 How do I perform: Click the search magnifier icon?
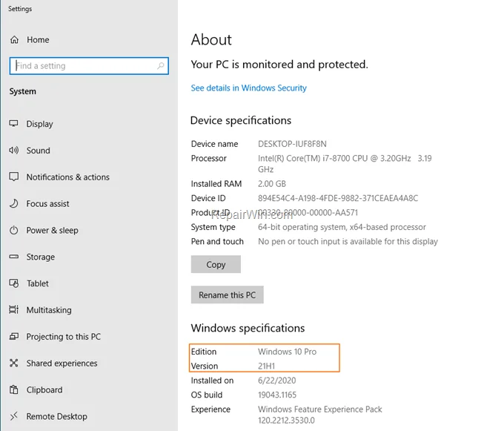point(160,66)
